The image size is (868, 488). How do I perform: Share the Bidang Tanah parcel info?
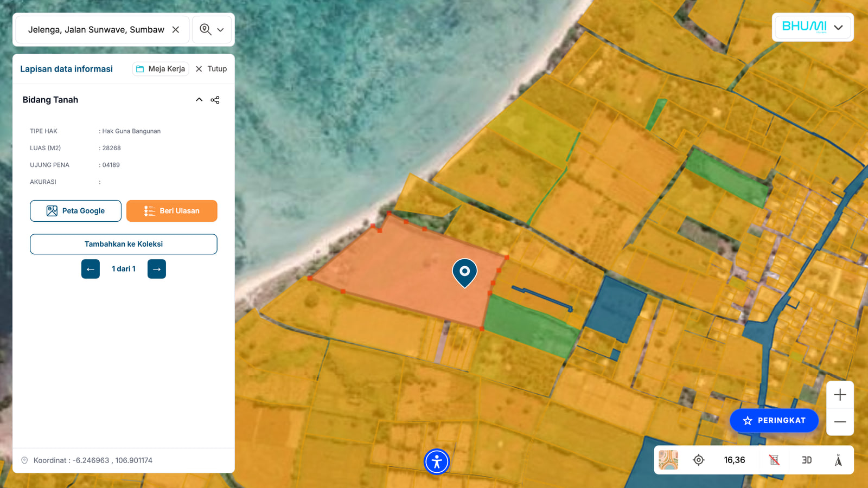coord(215,100)
